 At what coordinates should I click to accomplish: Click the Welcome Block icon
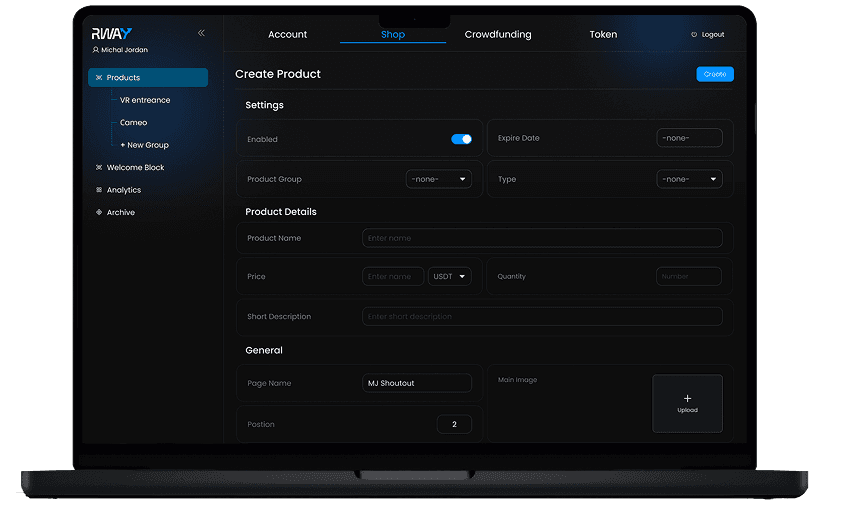99,168
